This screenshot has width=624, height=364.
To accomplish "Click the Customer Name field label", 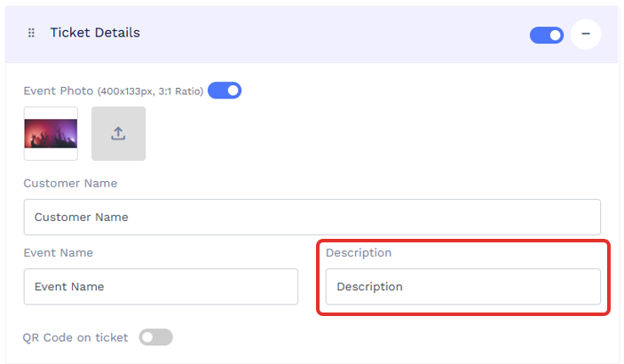I will tap(70, 183).
